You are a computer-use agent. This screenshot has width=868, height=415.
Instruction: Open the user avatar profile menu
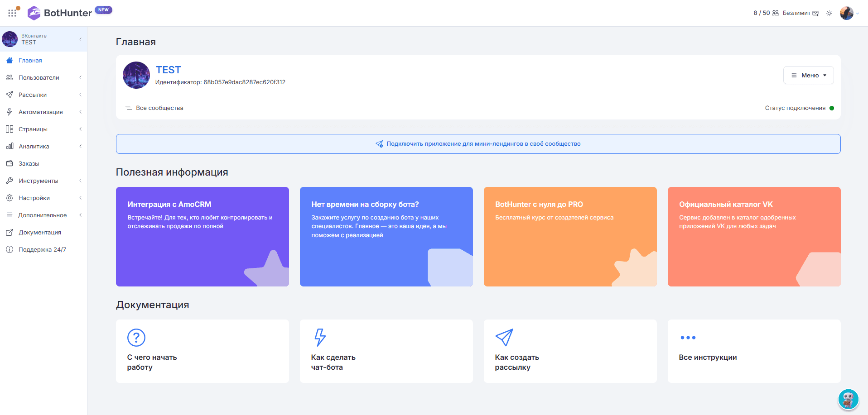coord(847,13)
